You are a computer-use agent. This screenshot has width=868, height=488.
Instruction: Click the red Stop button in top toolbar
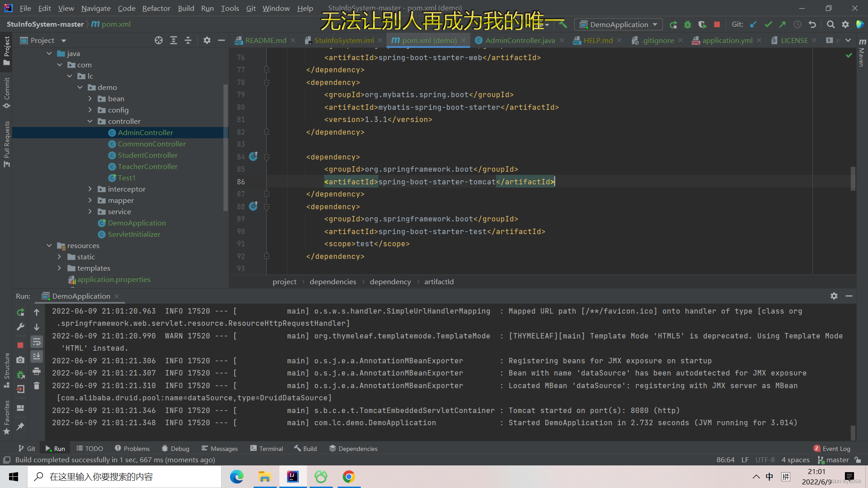click(717, 24)
